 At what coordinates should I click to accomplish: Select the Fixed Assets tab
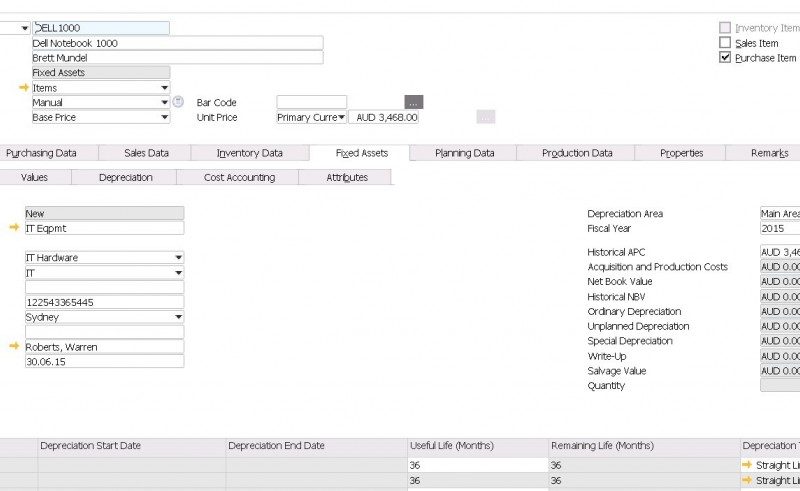(361, 153)
